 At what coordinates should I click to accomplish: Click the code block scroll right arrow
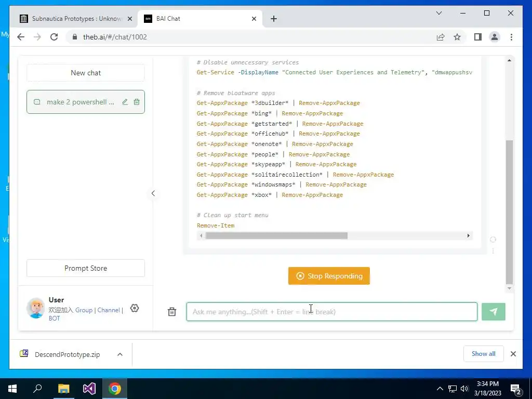[x=469, y=235]
